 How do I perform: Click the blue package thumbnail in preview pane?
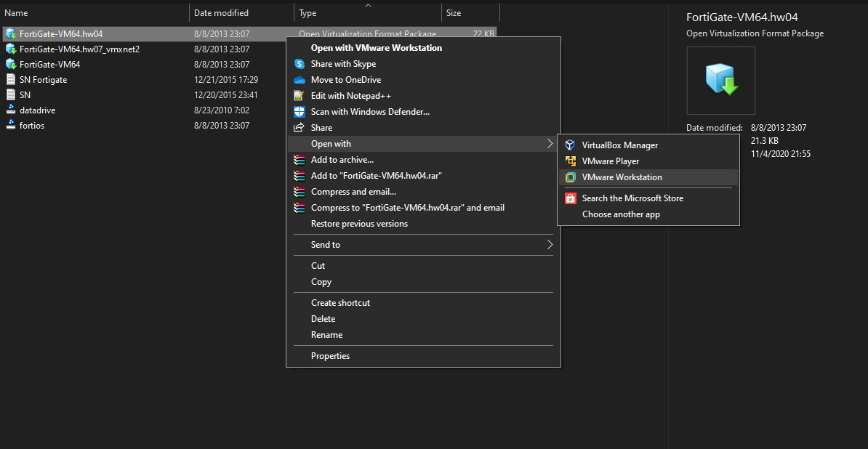coord(720,80)
